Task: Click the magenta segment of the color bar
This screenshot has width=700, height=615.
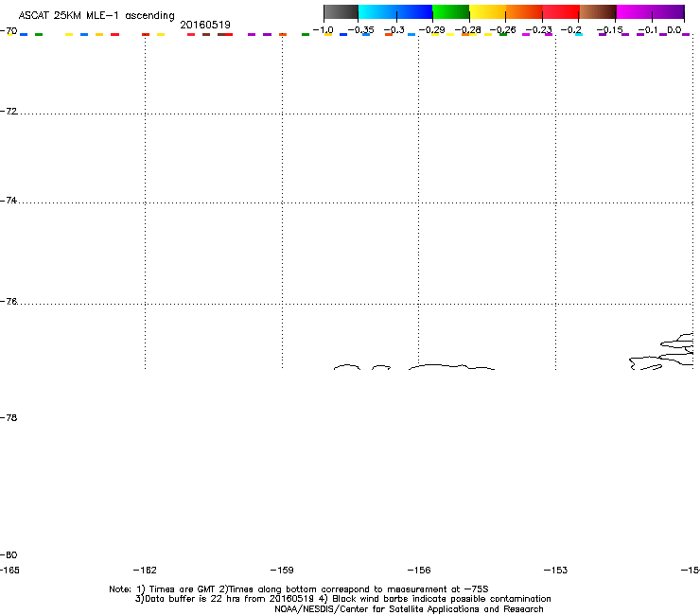Action: click(x=634, y=12)
